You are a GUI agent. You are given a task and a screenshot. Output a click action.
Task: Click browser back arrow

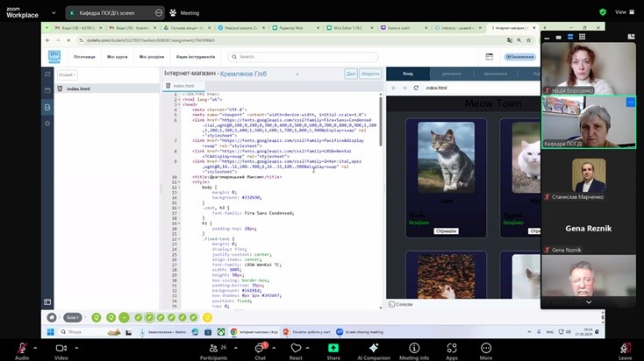pos(47,40)
